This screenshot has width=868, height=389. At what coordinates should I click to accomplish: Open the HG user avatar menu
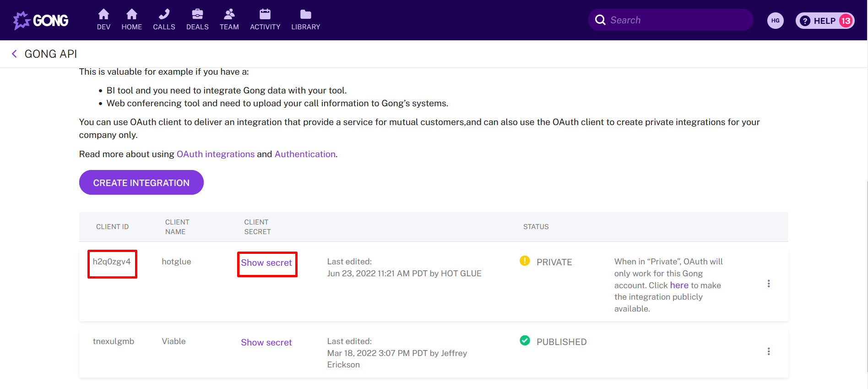(x=775, y=20)
